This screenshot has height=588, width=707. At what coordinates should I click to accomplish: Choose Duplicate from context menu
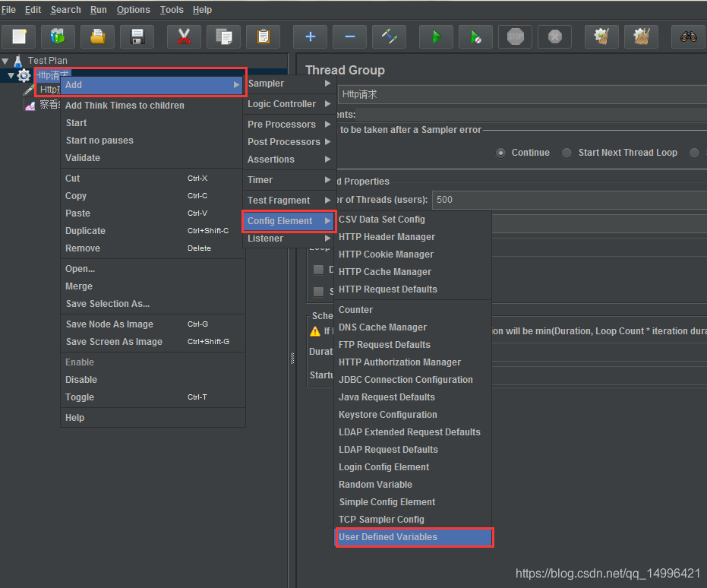[153, 230]
